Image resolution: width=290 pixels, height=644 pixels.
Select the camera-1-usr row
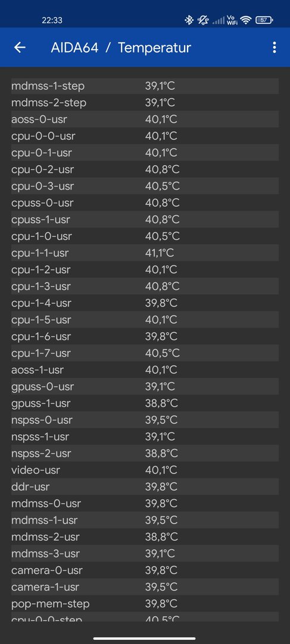(x=145, y=587)
